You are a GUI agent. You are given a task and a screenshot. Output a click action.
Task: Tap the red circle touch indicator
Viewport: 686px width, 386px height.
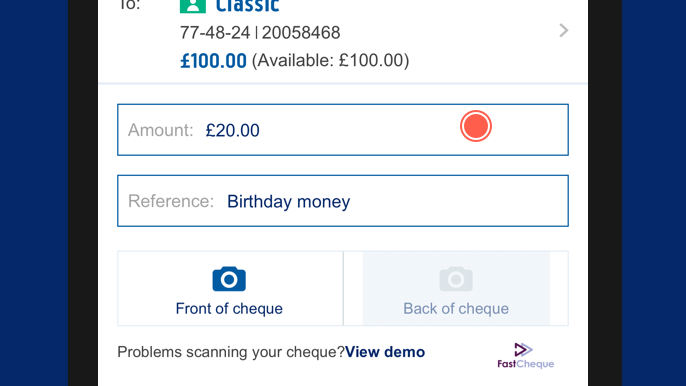click(x=476, y=126)
